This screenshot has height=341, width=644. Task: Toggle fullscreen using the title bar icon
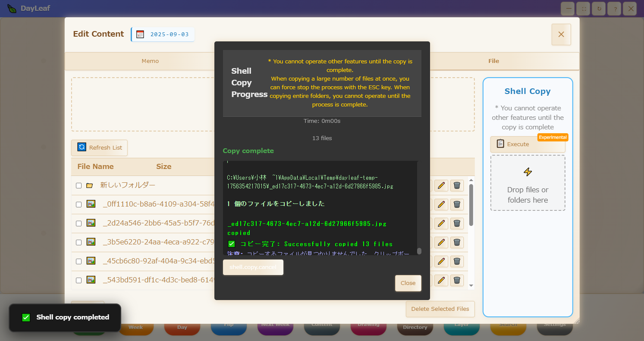click(584, 9)
